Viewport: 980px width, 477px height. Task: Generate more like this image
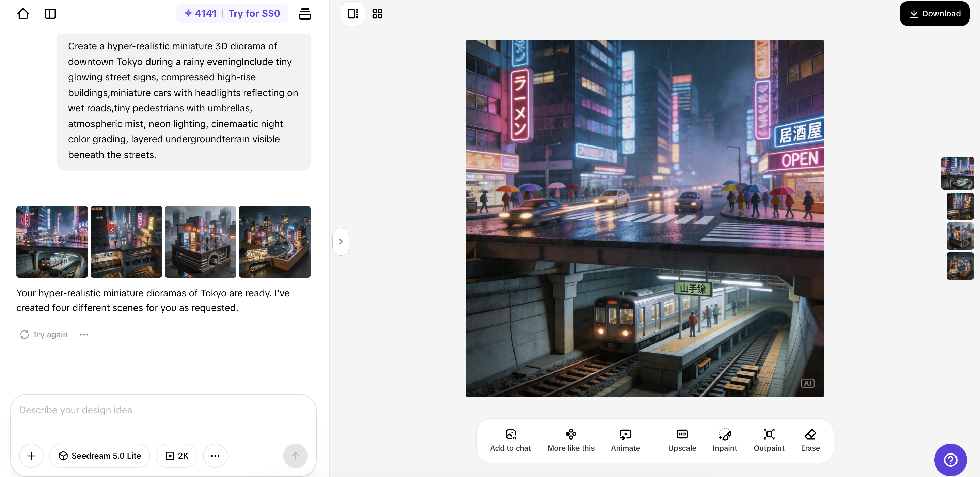[571, 440]
